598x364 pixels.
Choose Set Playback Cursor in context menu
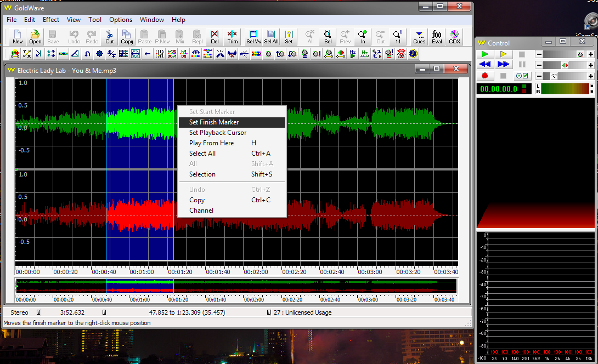[x=232, y=133]
